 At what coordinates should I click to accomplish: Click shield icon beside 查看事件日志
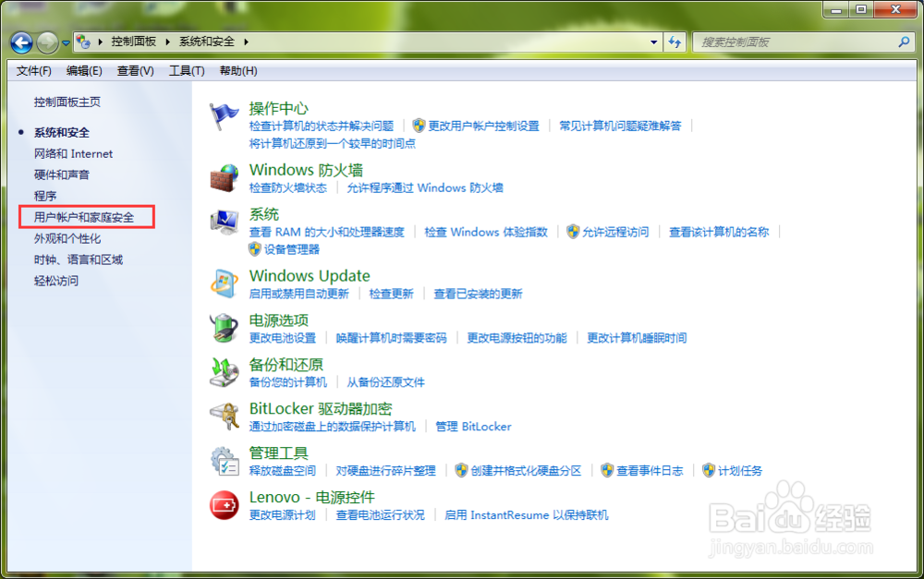pos(607,470)
